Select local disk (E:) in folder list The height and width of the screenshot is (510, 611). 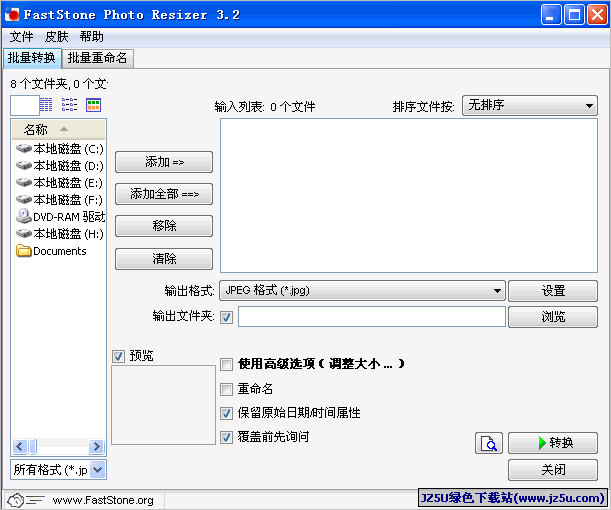tap(60, 183)
